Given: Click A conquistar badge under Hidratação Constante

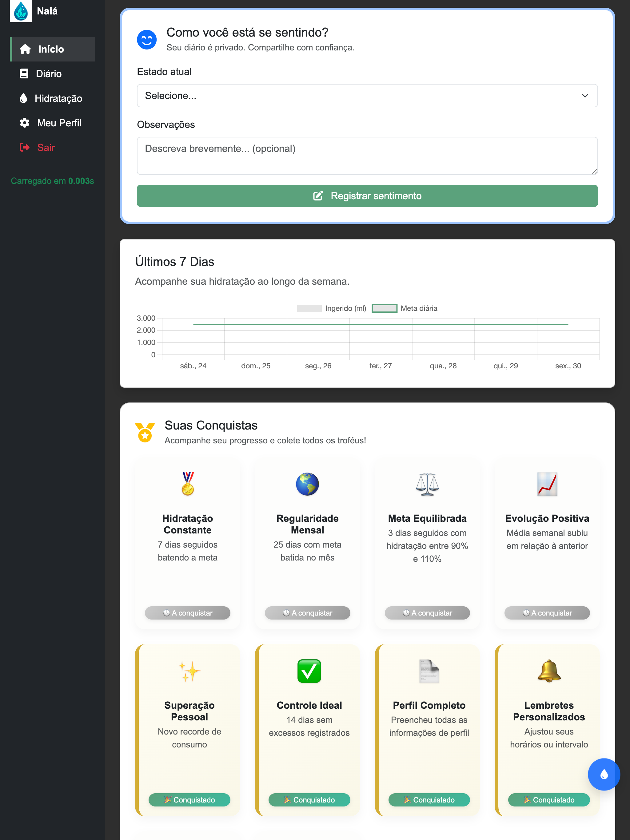Looking at the screenshot, I should 188,613.
